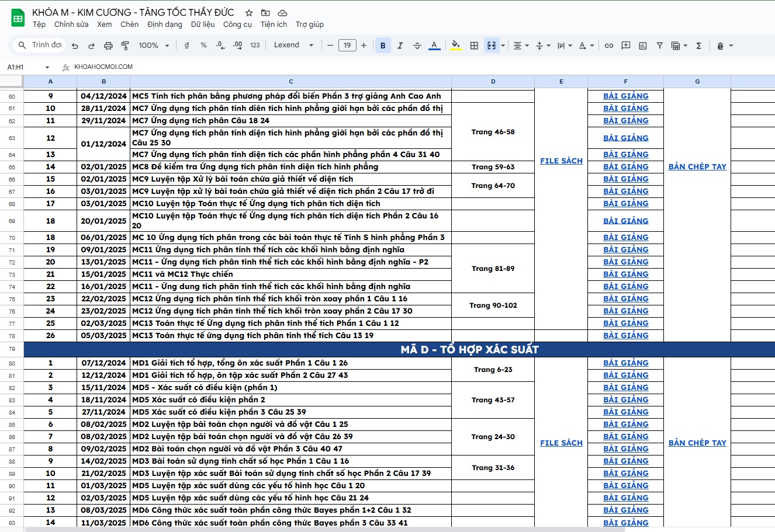Open table views icon

click(x=678, y=46)
